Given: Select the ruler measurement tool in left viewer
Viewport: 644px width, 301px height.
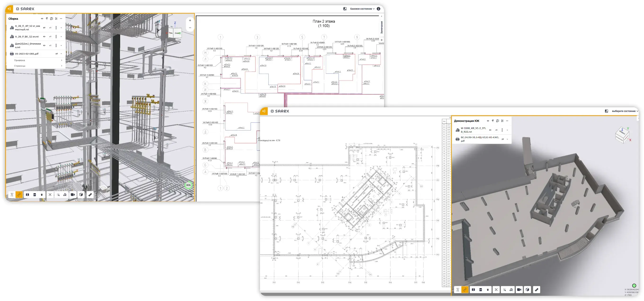Looking at the screenshot, I should point(90,194).
